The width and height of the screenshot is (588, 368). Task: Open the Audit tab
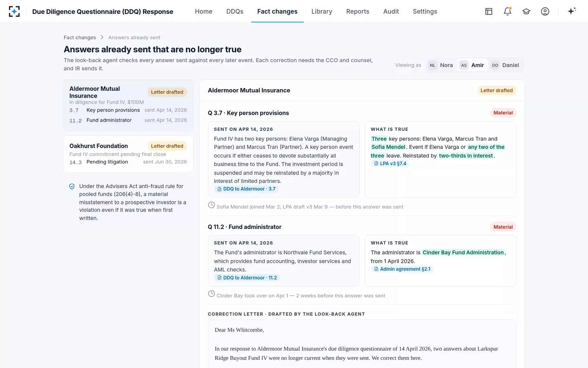(x=391, y=11)
